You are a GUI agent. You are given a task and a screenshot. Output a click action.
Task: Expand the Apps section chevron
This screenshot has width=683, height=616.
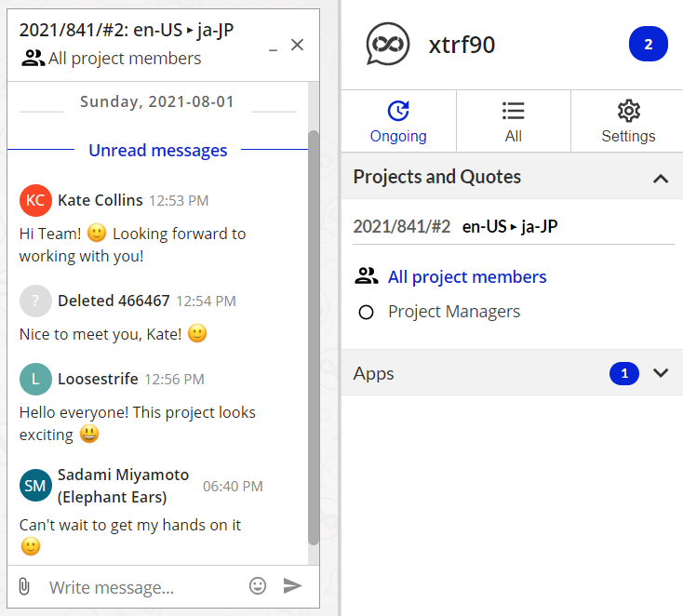point(661,373)
